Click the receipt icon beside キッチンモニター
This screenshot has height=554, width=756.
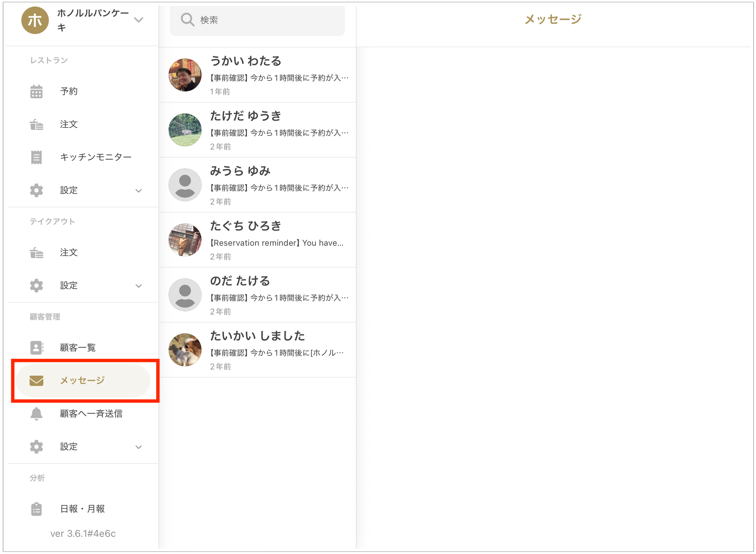coord(36,157)
